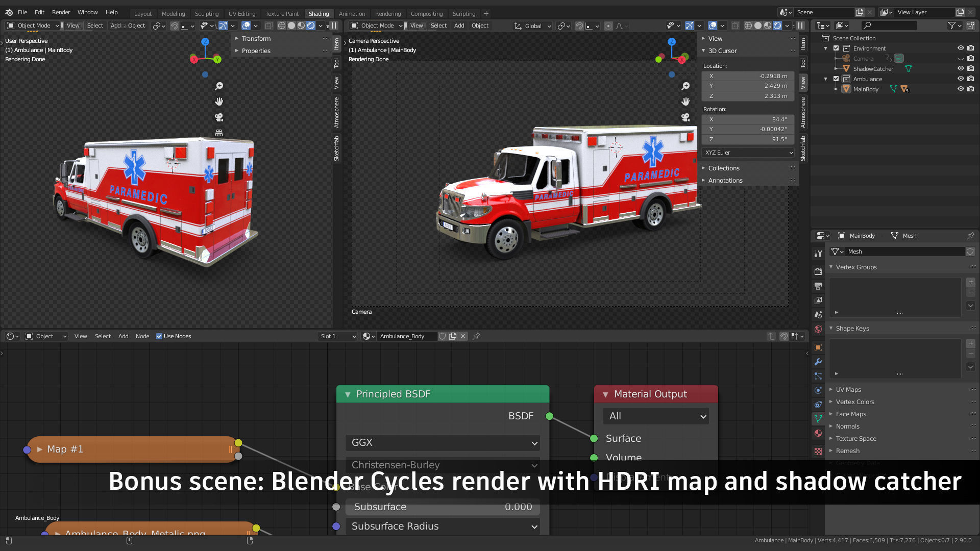
Task: Select ShadowCatcher object in the Outliner
Action: tap(873, 69)
